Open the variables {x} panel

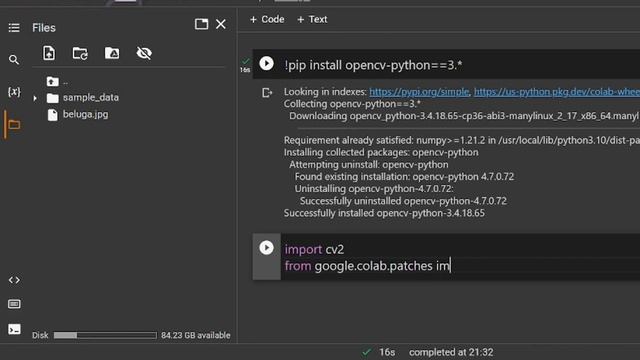(14, 91)
